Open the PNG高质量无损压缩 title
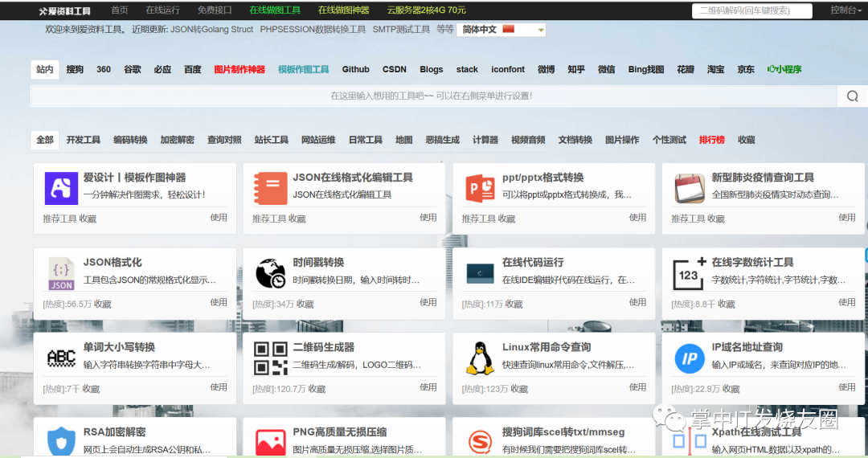Image resolution: width=868 pixels, height=458 pixels. click(x=339, y=432)
